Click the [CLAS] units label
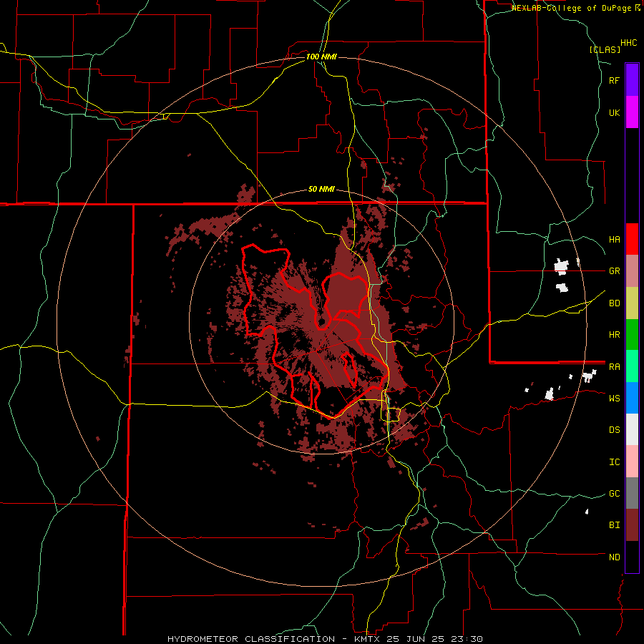Screen dimensions: 644x644 [605, 50]
